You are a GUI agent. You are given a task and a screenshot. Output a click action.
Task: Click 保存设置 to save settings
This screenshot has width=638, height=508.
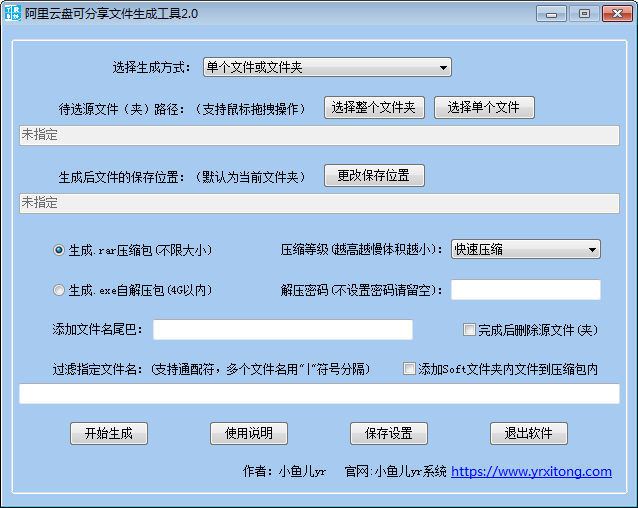[389, 433]
